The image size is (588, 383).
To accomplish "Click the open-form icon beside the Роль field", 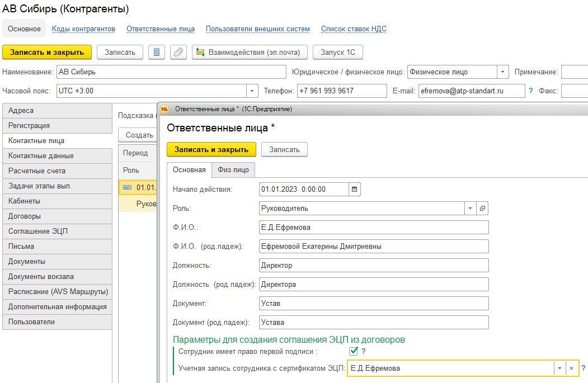I will coord(482,209).
